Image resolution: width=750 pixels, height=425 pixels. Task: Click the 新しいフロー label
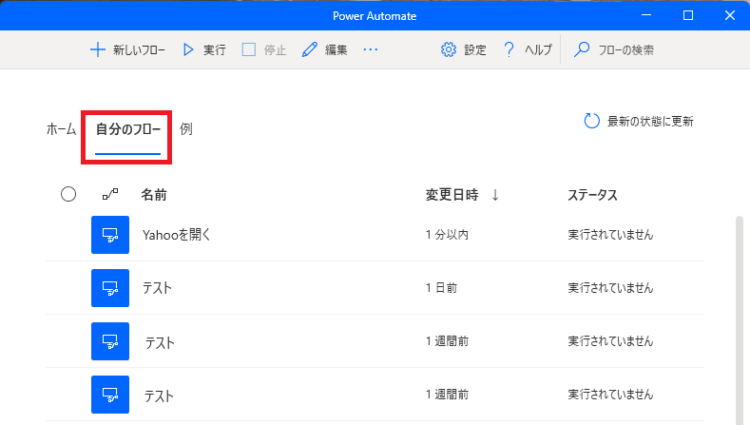tap(139, 50)
